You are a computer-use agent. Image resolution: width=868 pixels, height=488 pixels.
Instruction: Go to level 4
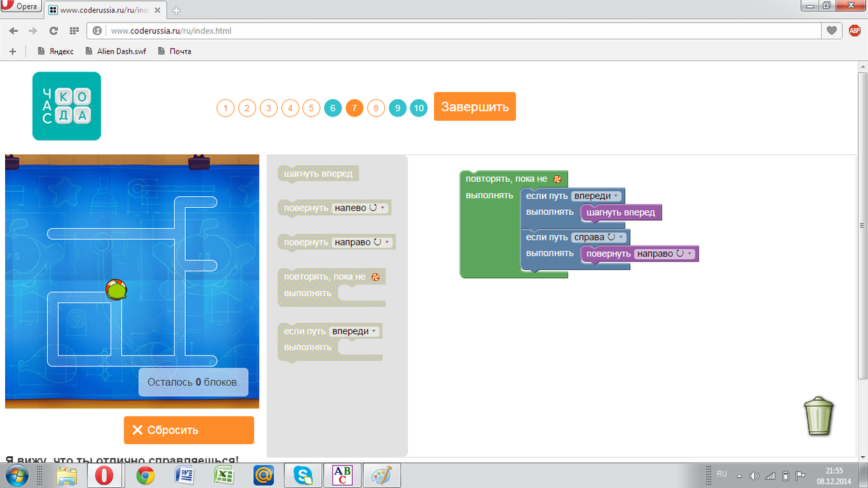[289, 109]
